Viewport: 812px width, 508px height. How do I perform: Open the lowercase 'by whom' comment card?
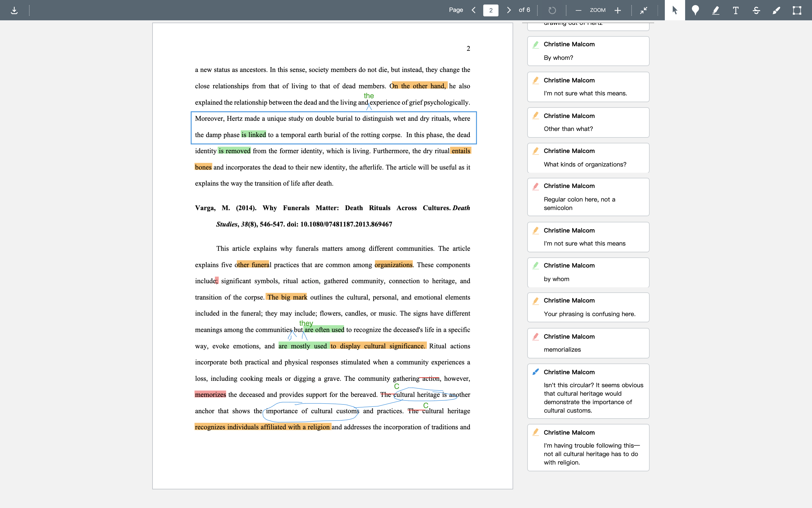588,272
